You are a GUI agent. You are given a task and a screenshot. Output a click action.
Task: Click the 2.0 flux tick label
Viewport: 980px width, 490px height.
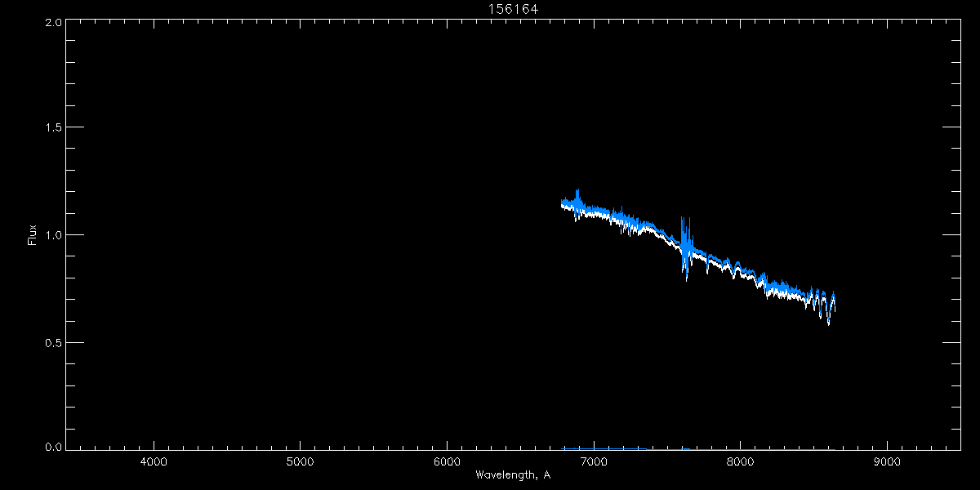(x=54, y=22)
